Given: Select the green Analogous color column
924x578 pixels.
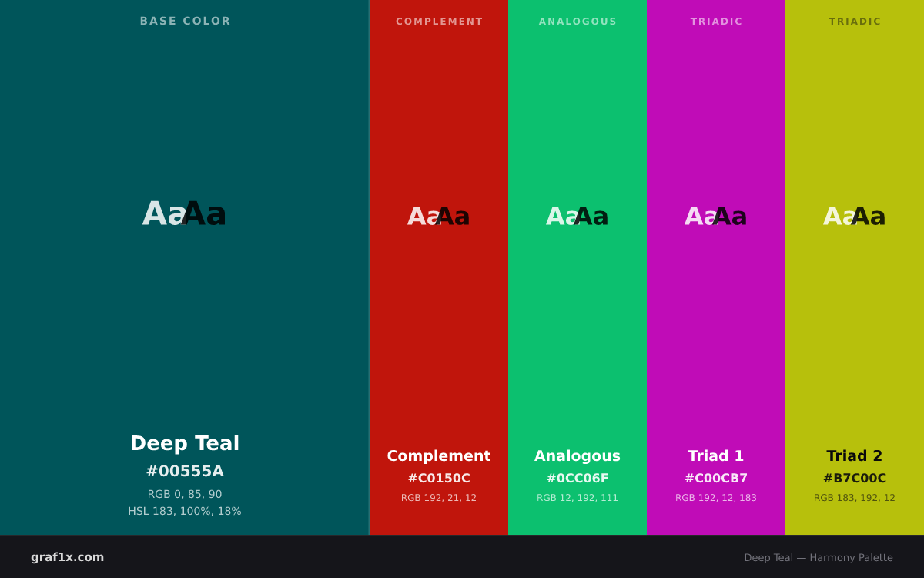Looking at the screenshot, I should [x=577, y=267].
